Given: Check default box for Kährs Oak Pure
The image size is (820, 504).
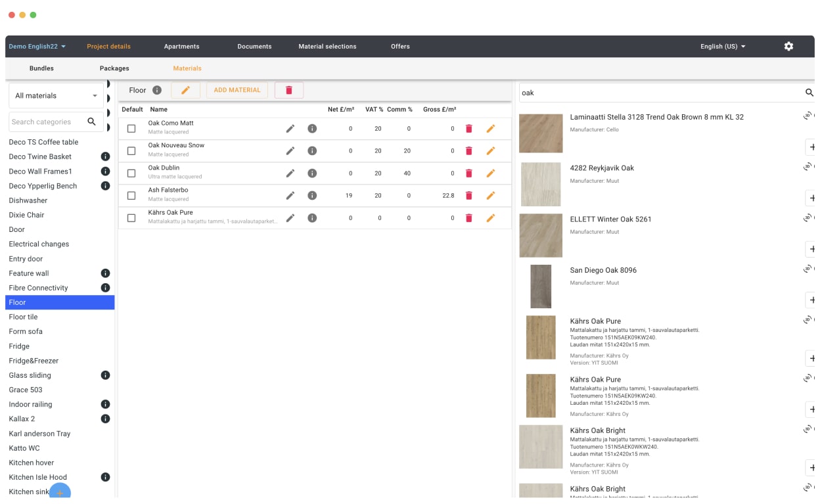Looking at the screenshot, I should [131, 218].
